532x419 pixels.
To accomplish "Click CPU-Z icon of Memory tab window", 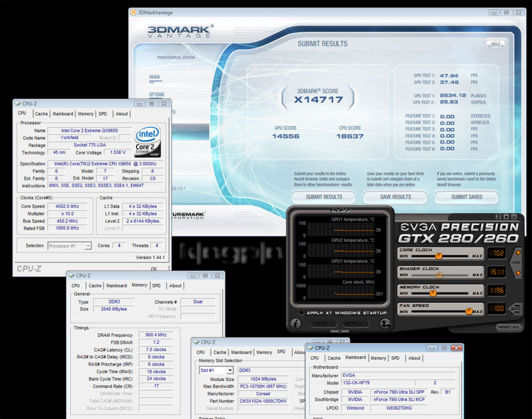I will click(71, 276).
